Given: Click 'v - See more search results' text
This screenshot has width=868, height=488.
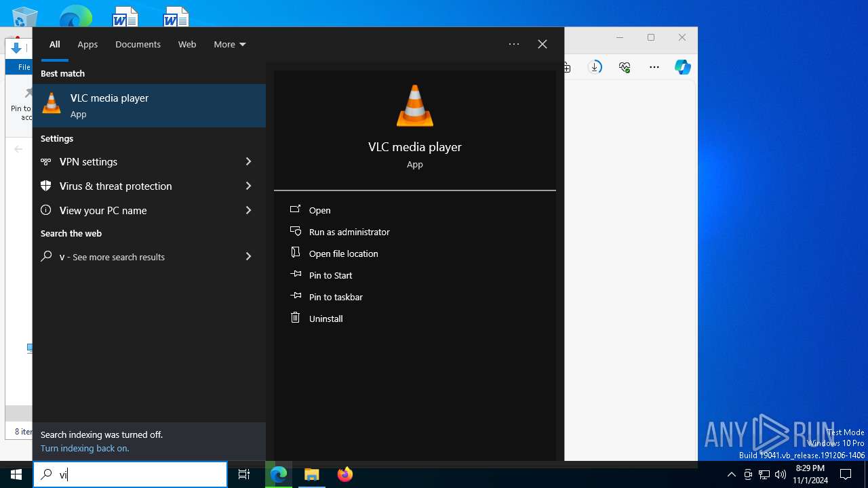Looking at the screenshot, I should (112, 257).
